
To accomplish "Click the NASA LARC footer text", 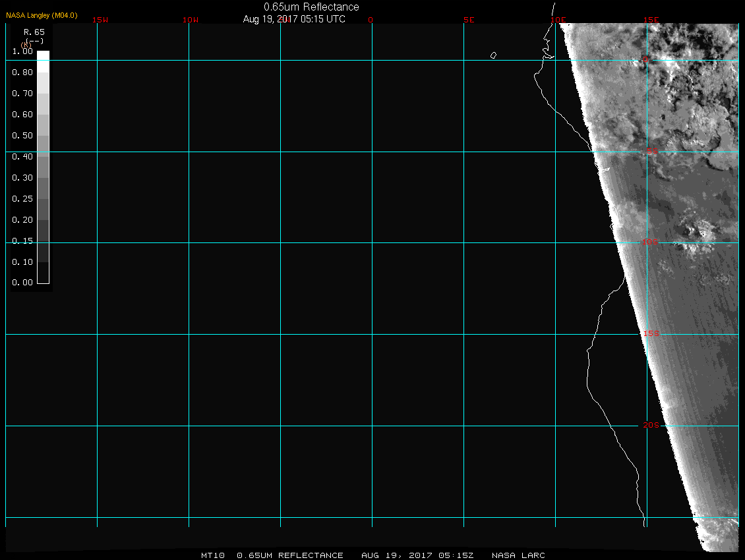I will (519, 555).
